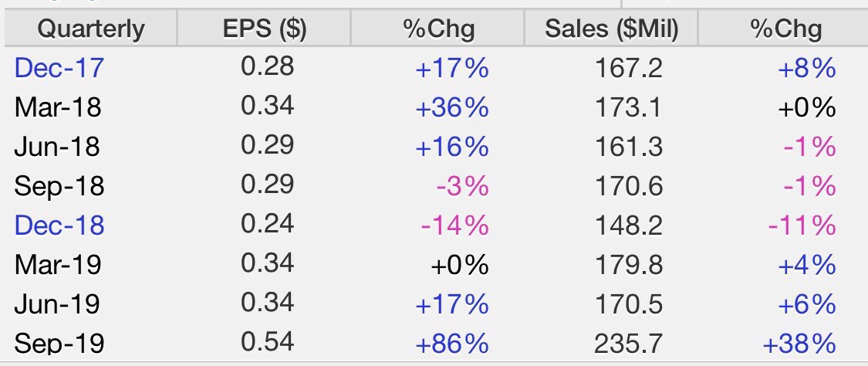The image size is (868, 366).
Task: Click the Sales ($Mil) column header
Action: pyautogui.click(x=611, y=29)
